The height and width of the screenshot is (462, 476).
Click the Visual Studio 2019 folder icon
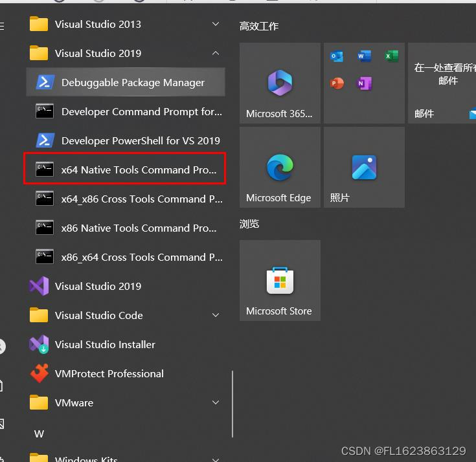tap(39, 53)
